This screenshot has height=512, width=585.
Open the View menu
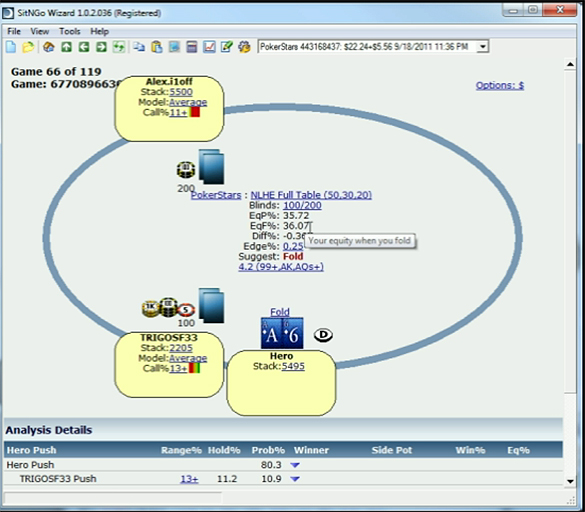coord(40,31)
